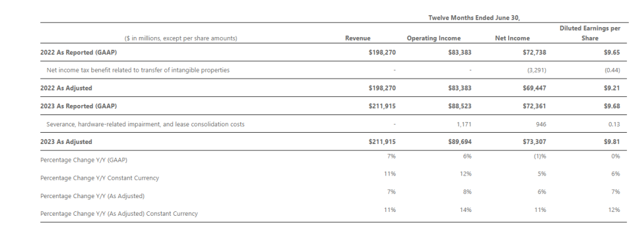Click the Revenue column header

pos(357,38)
